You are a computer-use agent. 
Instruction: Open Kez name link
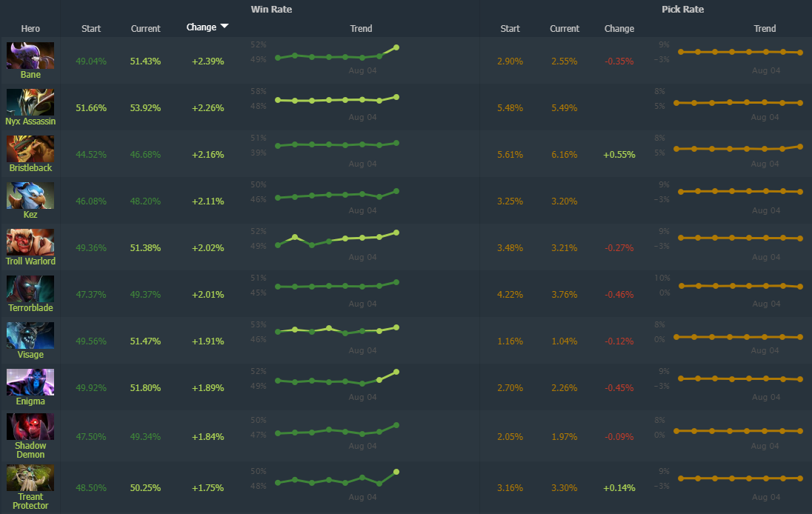pos(30,214)
